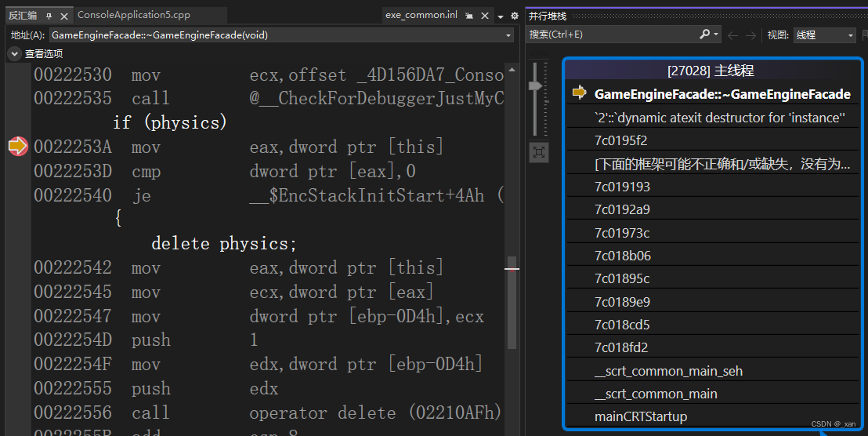
Task: Click the yellow current-frame arrow in stack
Action: (x=580, y=93)
